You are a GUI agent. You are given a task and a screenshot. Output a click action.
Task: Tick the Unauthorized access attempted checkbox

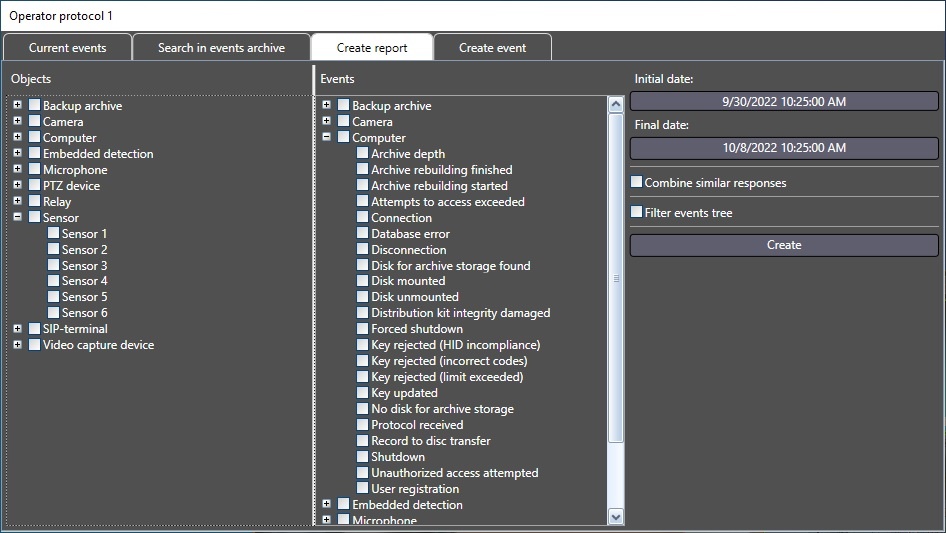(363, 473)
